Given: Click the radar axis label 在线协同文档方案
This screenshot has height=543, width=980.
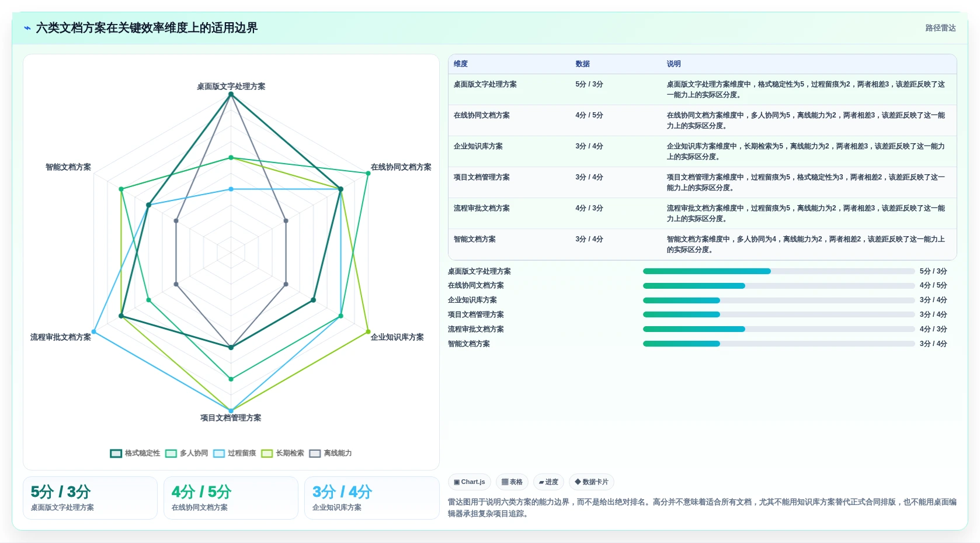Looking at the screenshot, I should (401, 167).
